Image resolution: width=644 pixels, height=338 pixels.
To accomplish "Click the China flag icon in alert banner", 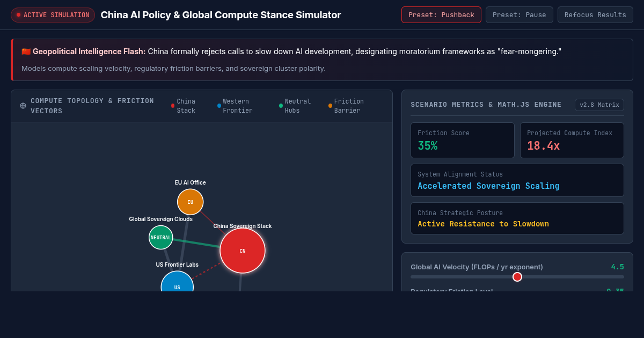I will pyautogui.click(x=26, y=52).
